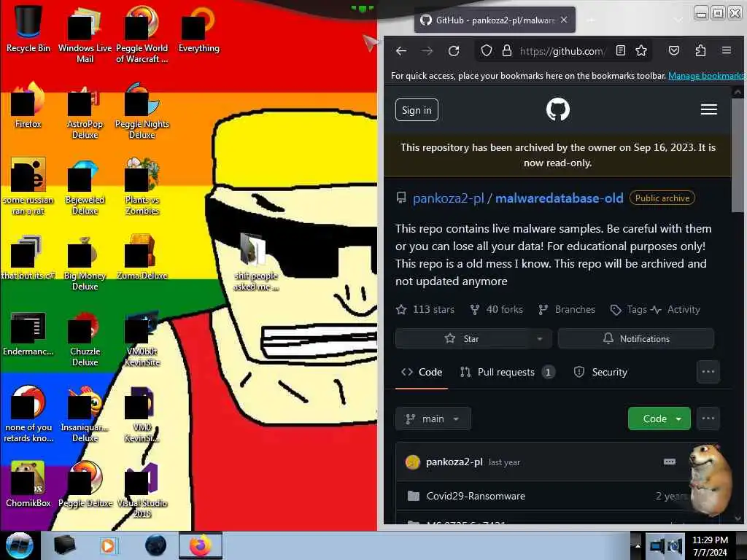
Task: Show hidden system tray icons arrow
Action: click(638, 545)
